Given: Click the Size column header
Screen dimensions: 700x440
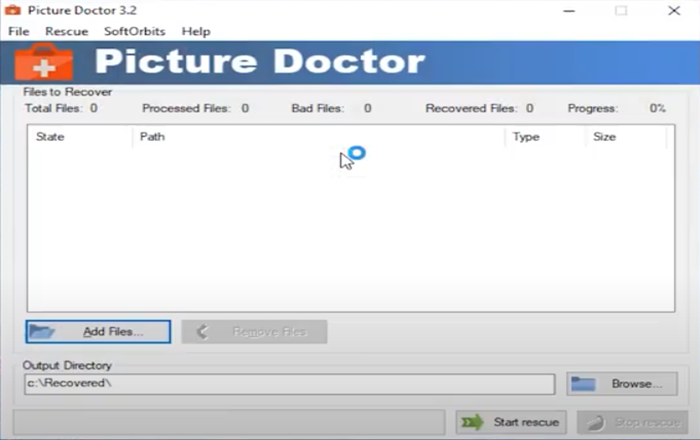Looking at the screenshot, I should 626,137.
